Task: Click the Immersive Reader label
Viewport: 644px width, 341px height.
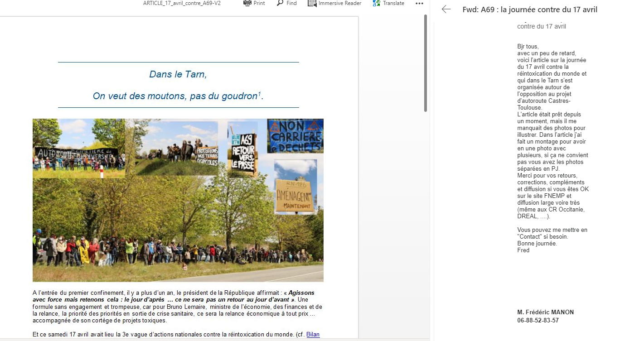Action: point(340,3)
